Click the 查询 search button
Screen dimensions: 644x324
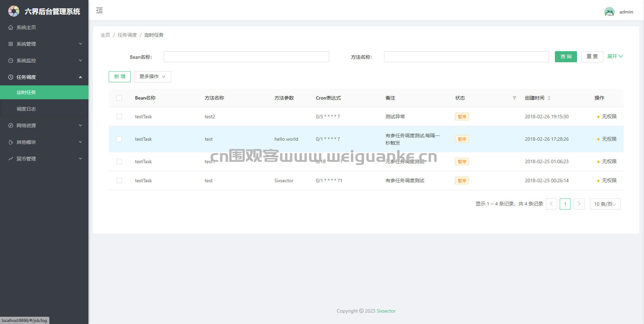[x=566, y=57]
